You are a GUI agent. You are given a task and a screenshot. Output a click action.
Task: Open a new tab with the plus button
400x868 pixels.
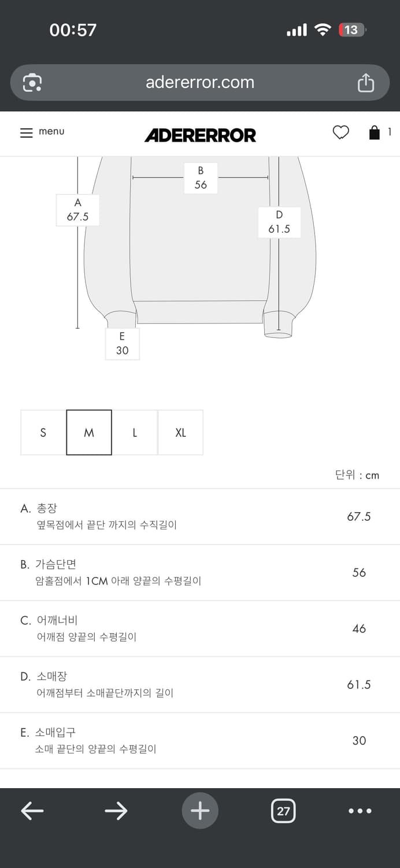coord(200,811)
